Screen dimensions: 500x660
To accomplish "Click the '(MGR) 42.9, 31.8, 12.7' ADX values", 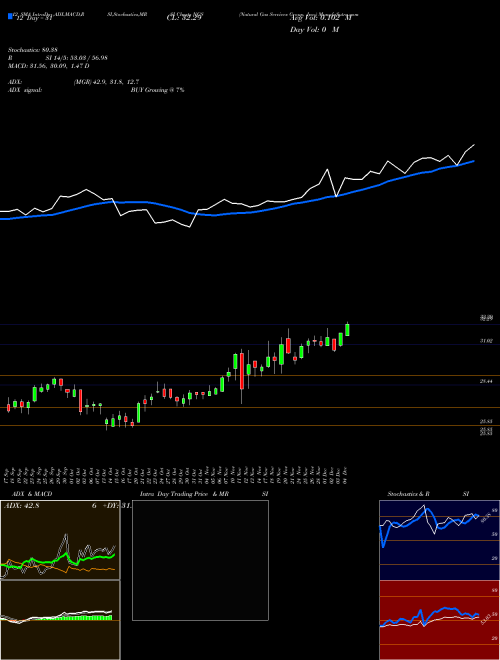I will click(x=106, y=82).
